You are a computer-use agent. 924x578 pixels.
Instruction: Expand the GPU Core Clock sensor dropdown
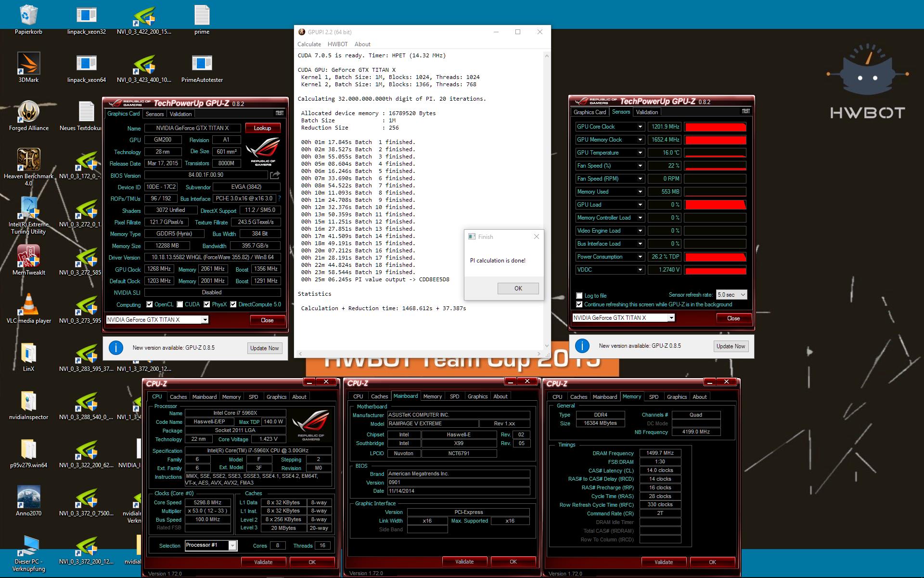pyautogui.click(x=640, y=127)
